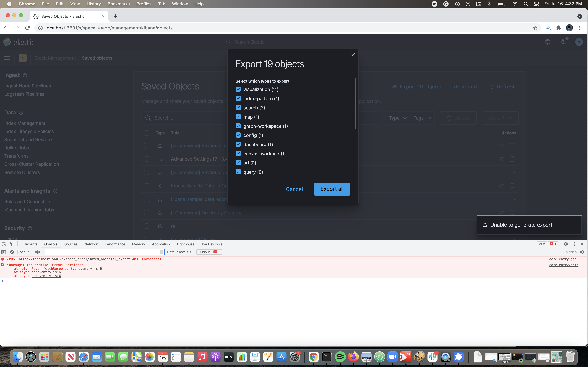The height and width of the screenshot is (367, 588).
Task: Open the Chrome extensions puzzle icon
Action: pyautogui.click(x=559, y=28)
